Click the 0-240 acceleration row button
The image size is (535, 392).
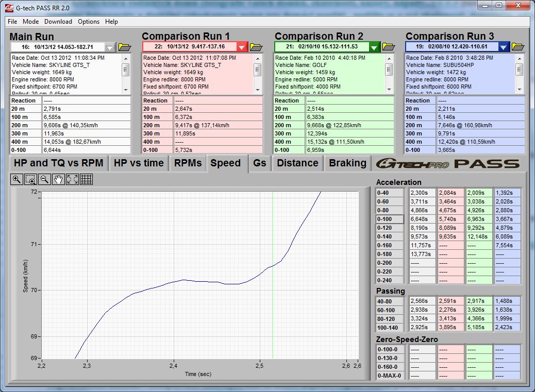coord(390,280)
